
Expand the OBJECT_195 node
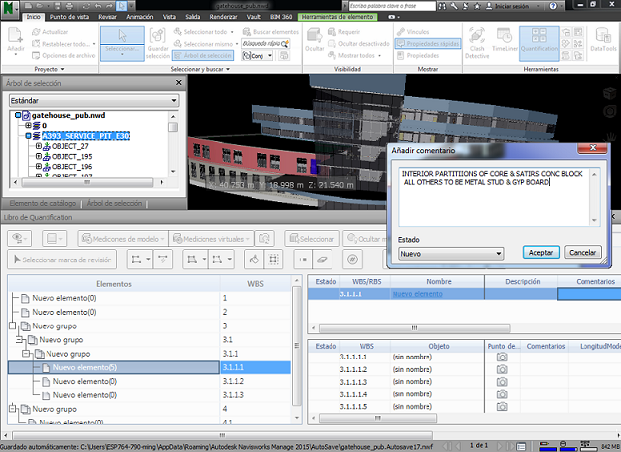click(39, 156)
